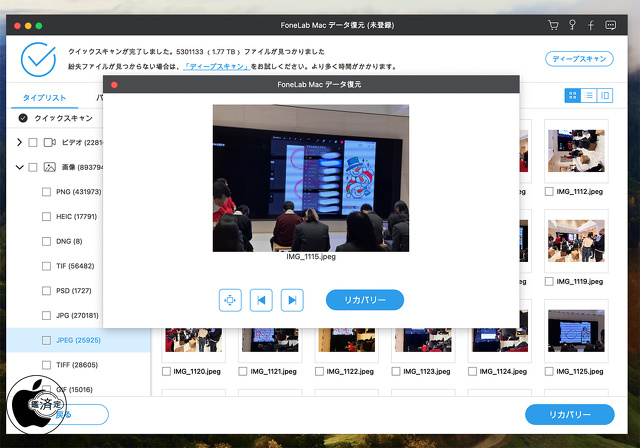
Task: Click the register key icon
Action: [x=572, y=25]
